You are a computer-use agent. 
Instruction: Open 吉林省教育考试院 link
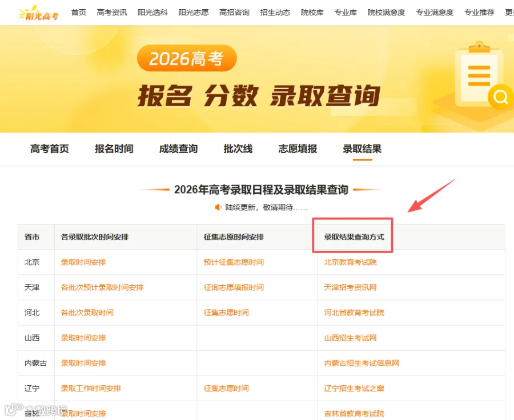354,414
